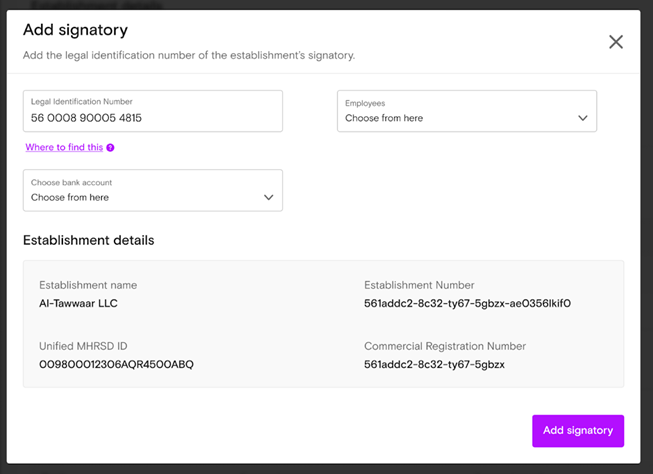Click the 'Add signatory' dialog title
653x474 pixels.
[x=75, y=30]
